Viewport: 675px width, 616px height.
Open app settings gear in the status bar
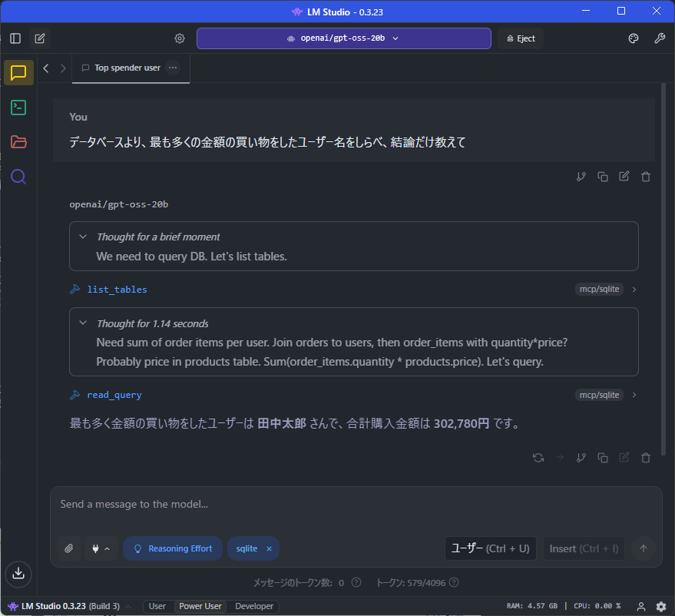pyautogui.click(x=661, y=607)
